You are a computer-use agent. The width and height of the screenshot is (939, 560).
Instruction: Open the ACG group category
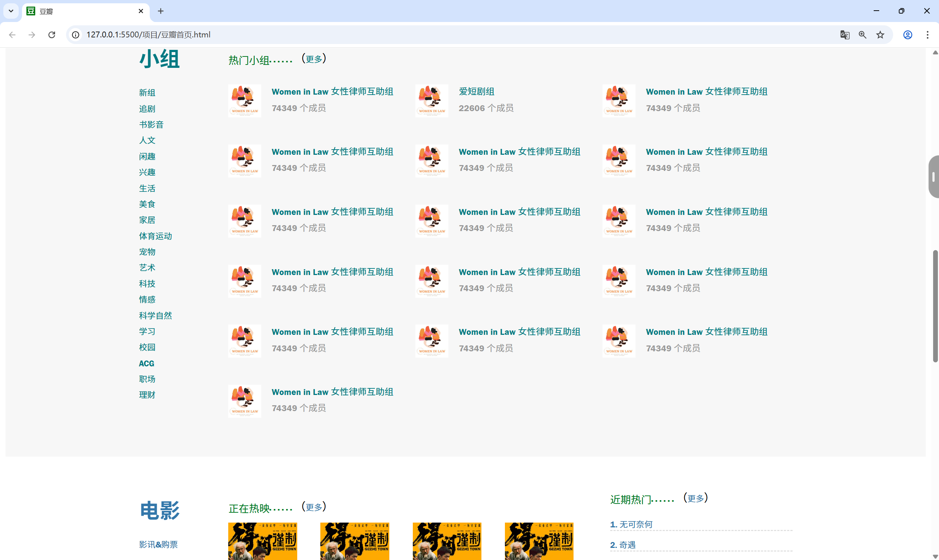point(146,363)
